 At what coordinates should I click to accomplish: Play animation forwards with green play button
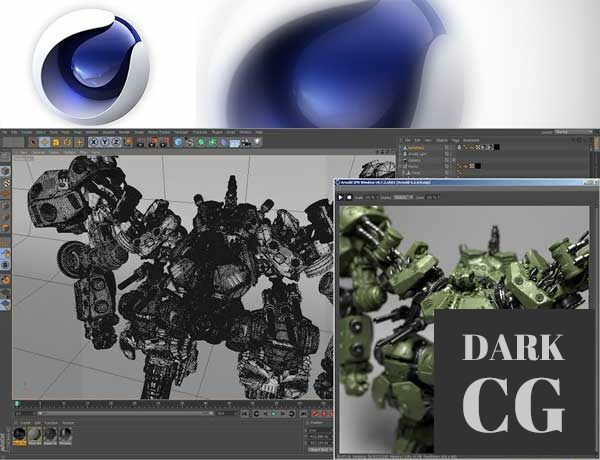(x=274, y=414)
